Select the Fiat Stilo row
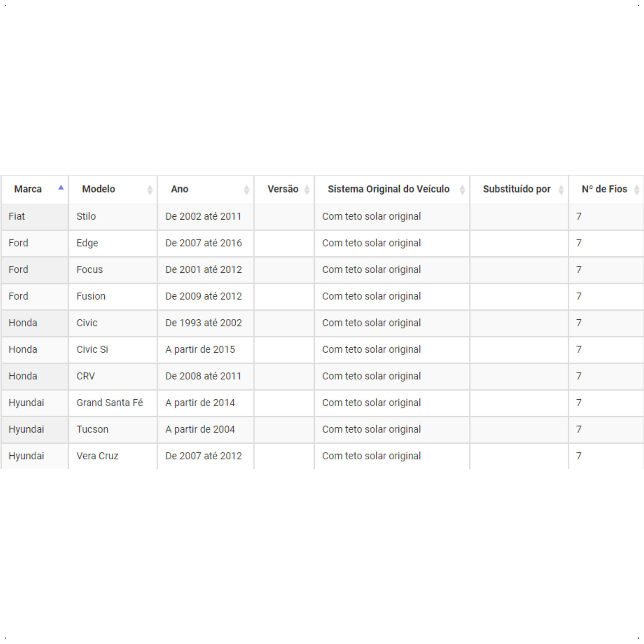 point(322,217)
